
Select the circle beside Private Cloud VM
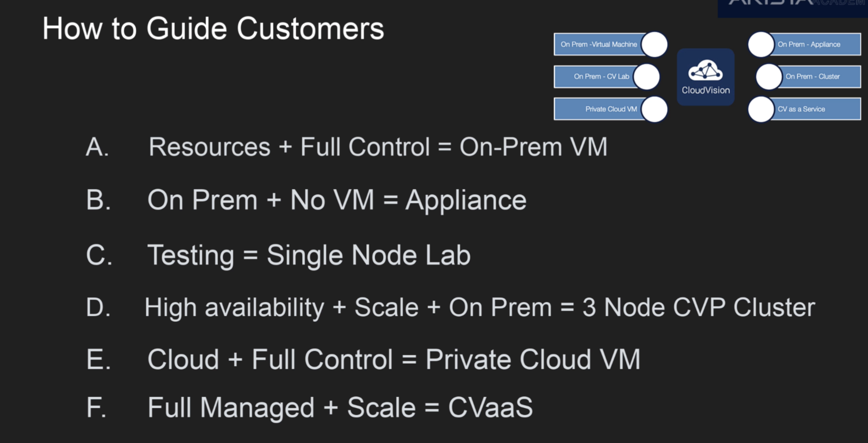pos(654,109)
